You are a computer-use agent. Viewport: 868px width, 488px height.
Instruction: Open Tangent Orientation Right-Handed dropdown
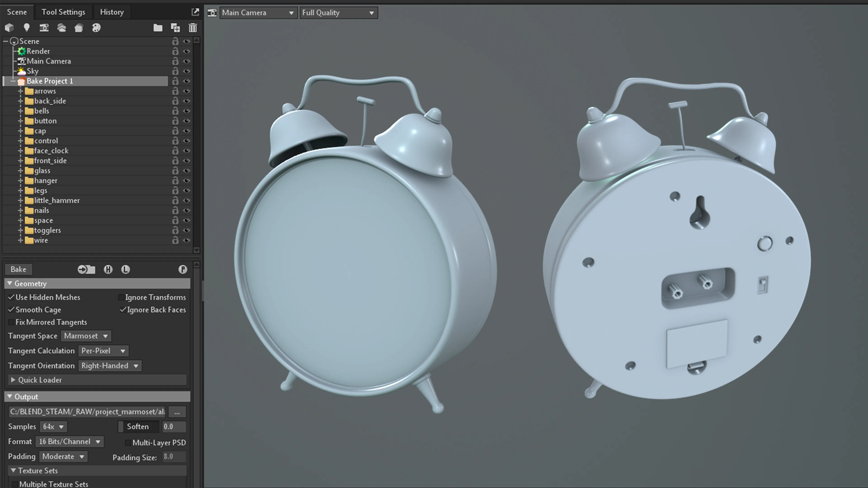110,365
